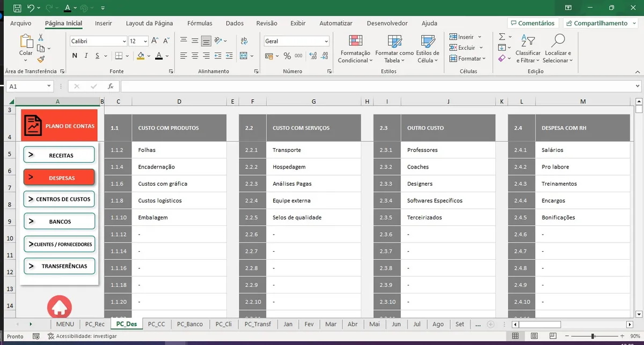Open the Name Box dropdown arrow
The image size is (644, 345).
tap(49, 86)
